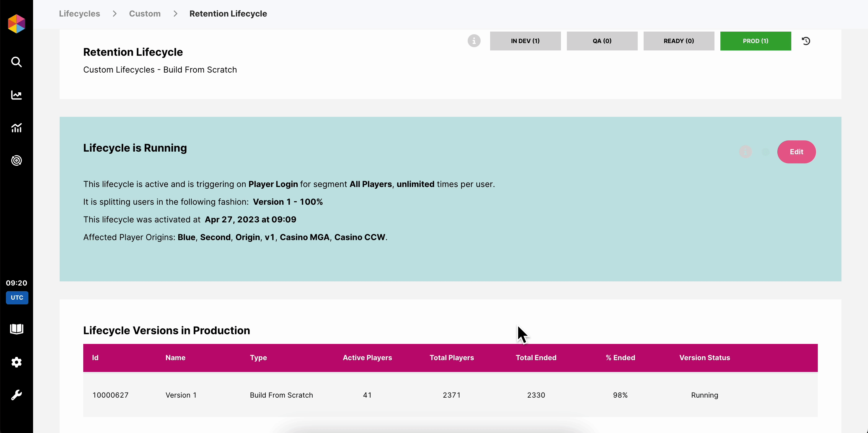Open the settings gear in sidebar

(16, 362)
